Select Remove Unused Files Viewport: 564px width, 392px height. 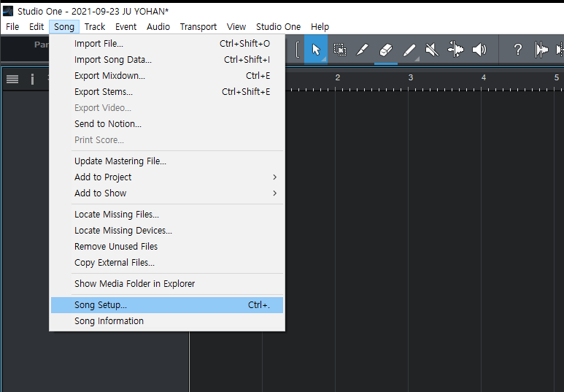tap(167, 246)
